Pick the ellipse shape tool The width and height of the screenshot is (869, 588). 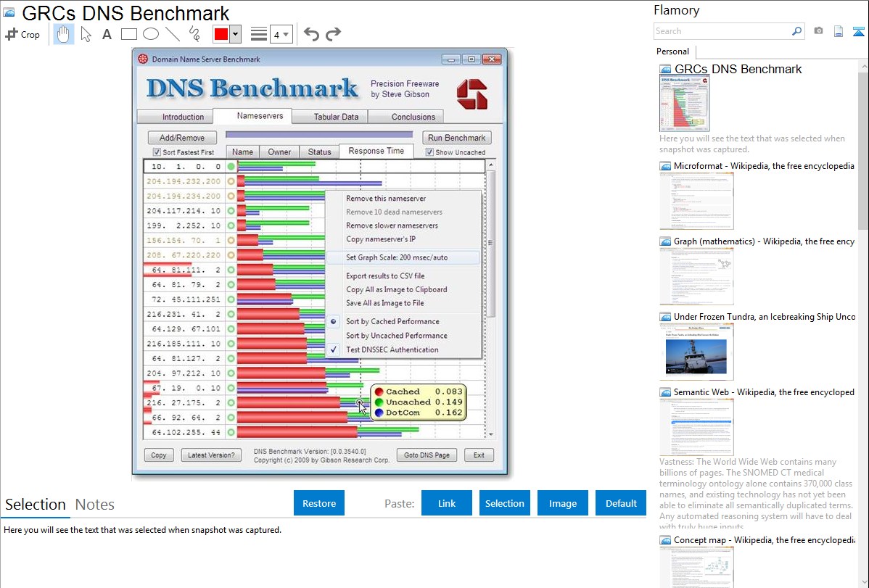coord(151,34)
